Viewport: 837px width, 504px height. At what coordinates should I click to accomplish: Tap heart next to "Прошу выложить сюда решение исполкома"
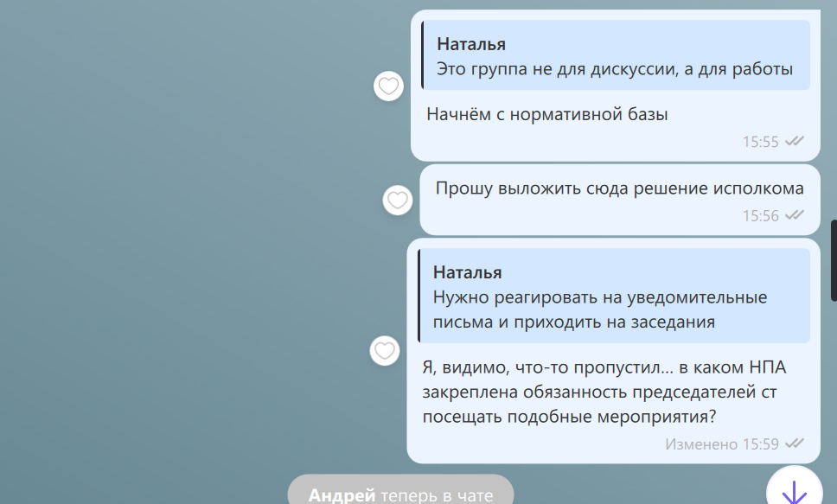point(398,201)
